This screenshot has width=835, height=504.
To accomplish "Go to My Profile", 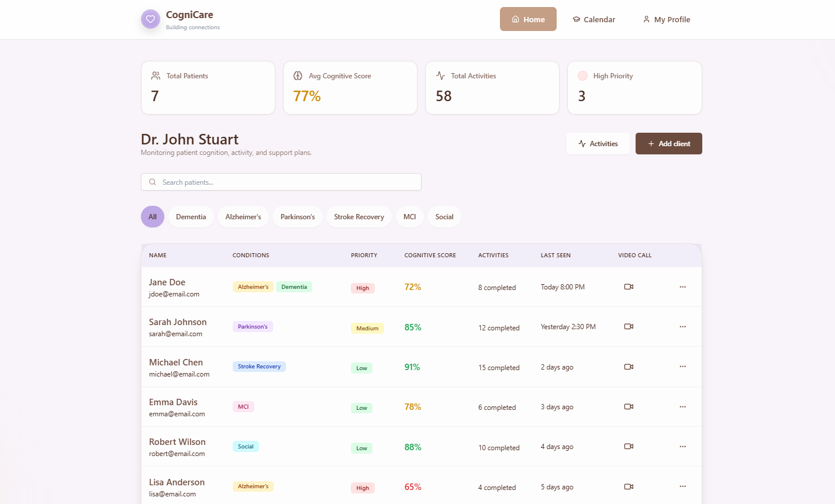I will (667, 19).
